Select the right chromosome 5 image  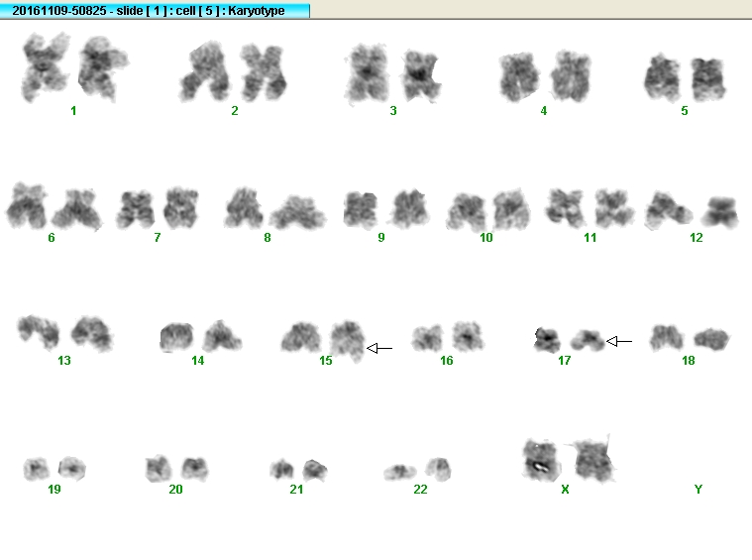coord(708,78)
